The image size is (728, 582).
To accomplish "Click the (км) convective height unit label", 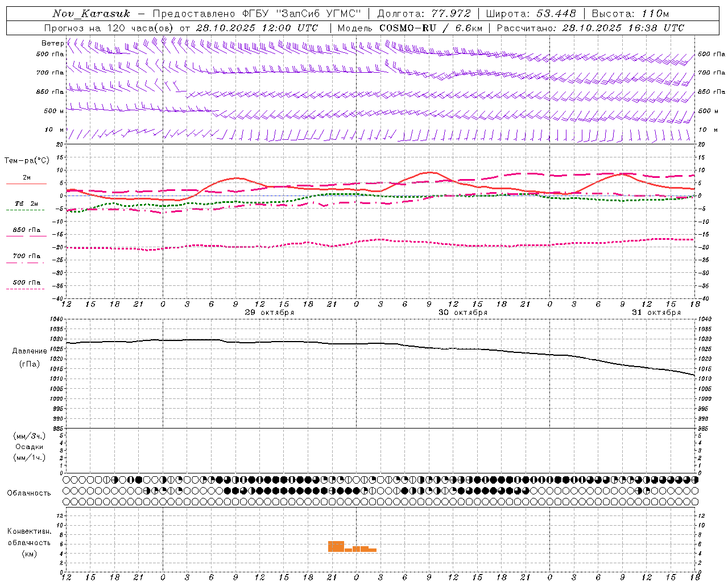I will click(30, 554).
